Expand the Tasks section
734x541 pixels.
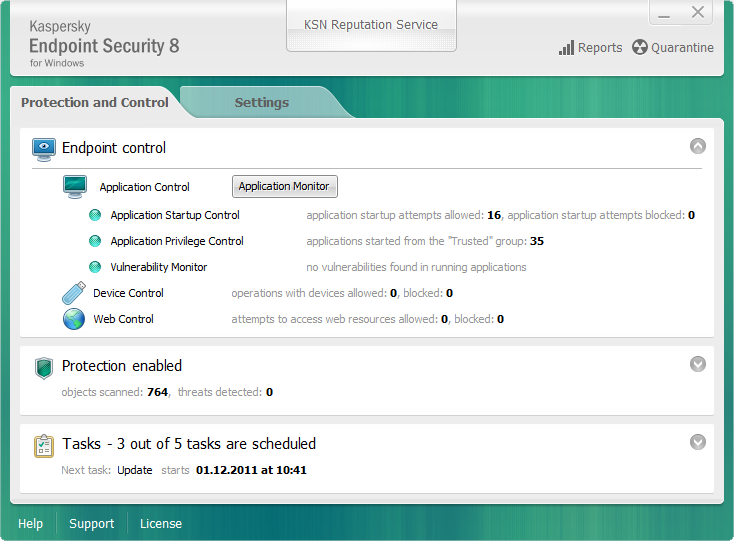[698, 442]
